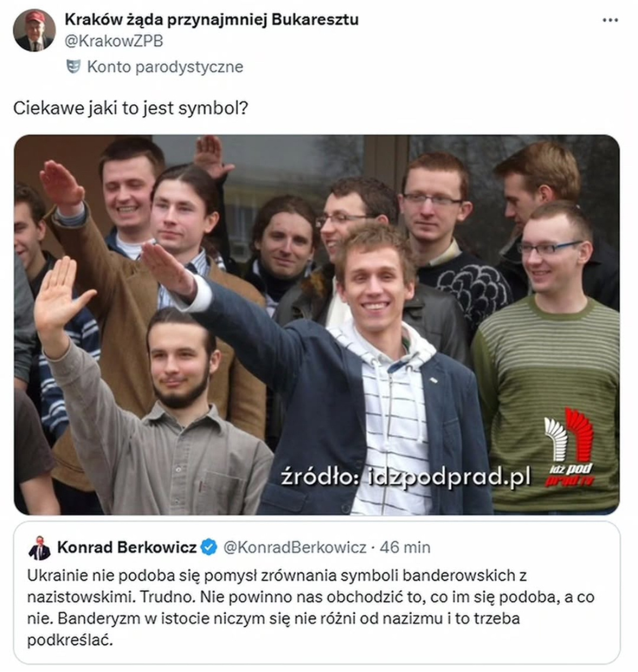The image size is (638, 672).
Task: Click the 'Idź pod prąd TV' logo text
Action: (570, 475)
